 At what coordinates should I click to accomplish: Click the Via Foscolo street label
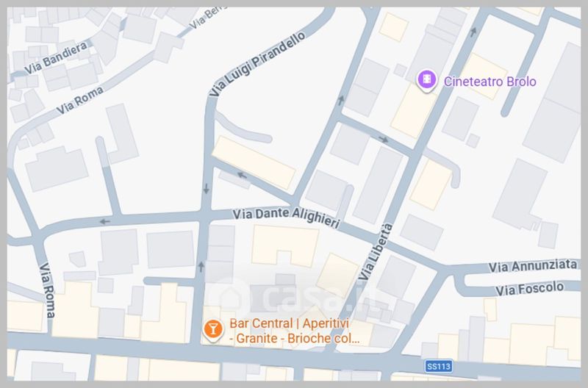click(529, 289)
